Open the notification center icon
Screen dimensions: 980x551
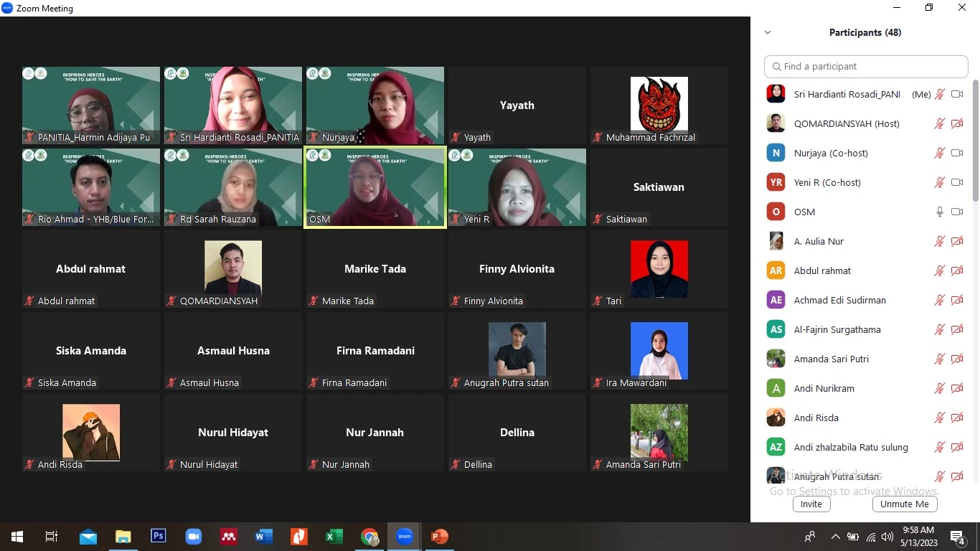(957, 537)
